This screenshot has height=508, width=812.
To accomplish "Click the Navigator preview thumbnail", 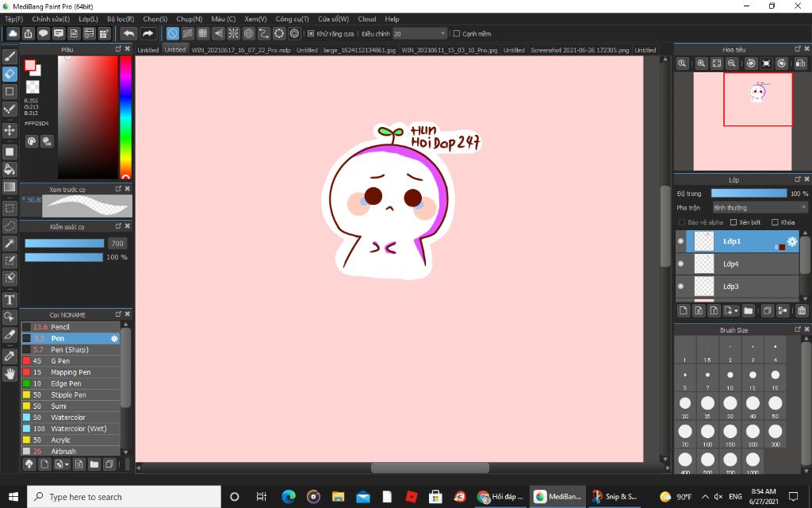I will pyautogui.click(x=742, y=121).
